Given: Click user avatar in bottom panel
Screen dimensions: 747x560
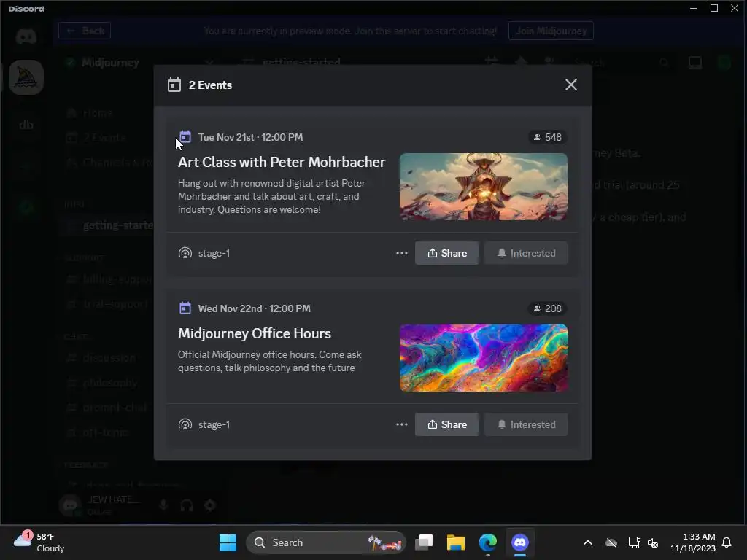Looking at the screenshot, I should click(70, 505).
